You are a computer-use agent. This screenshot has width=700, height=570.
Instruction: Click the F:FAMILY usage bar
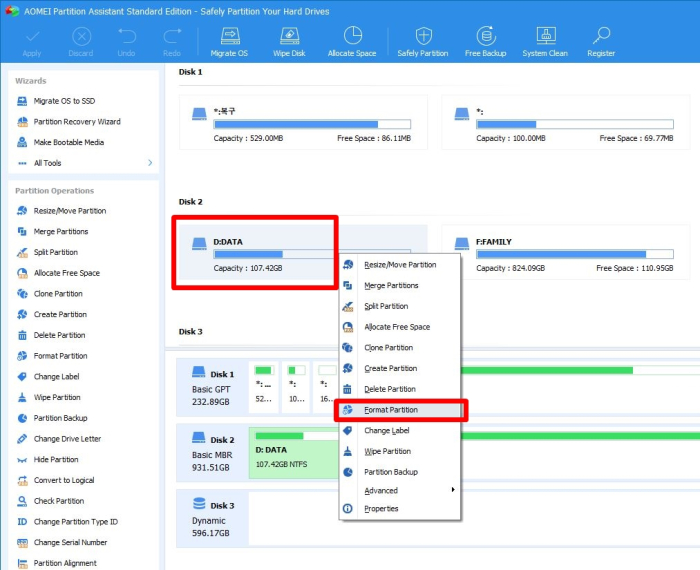coord(575,254)
